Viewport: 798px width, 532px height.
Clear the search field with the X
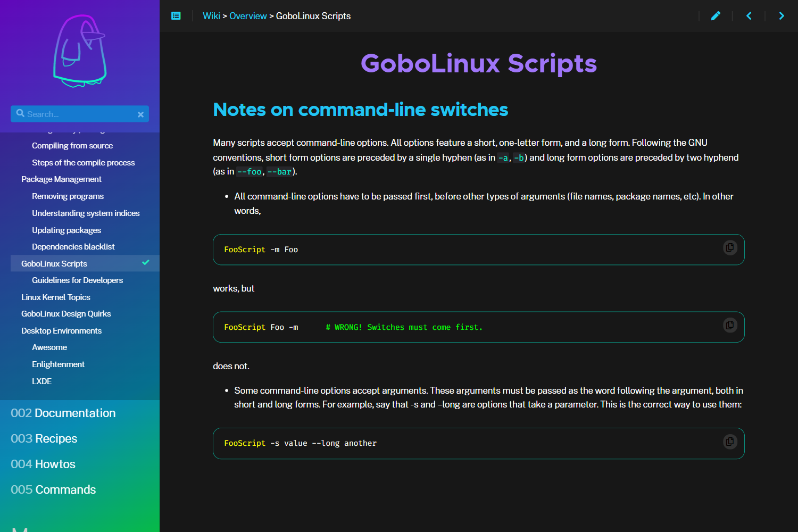pyautogui.click(x=140, y=114)
